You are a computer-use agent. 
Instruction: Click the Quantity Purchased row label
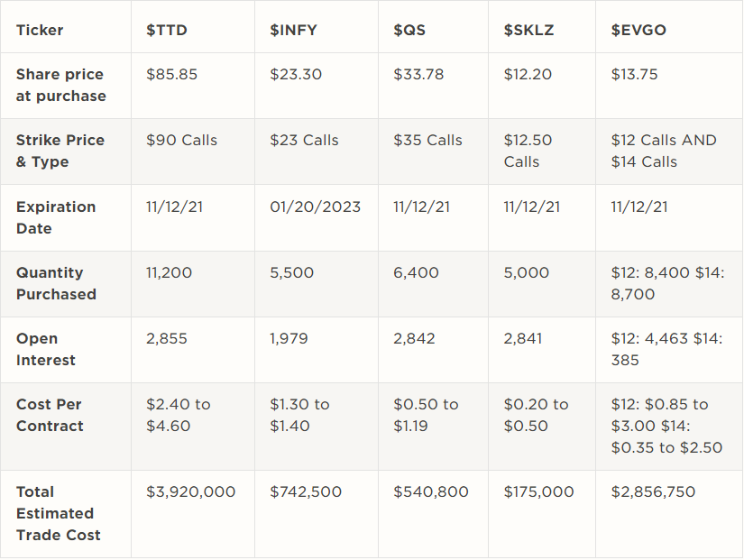pos(56,283)
